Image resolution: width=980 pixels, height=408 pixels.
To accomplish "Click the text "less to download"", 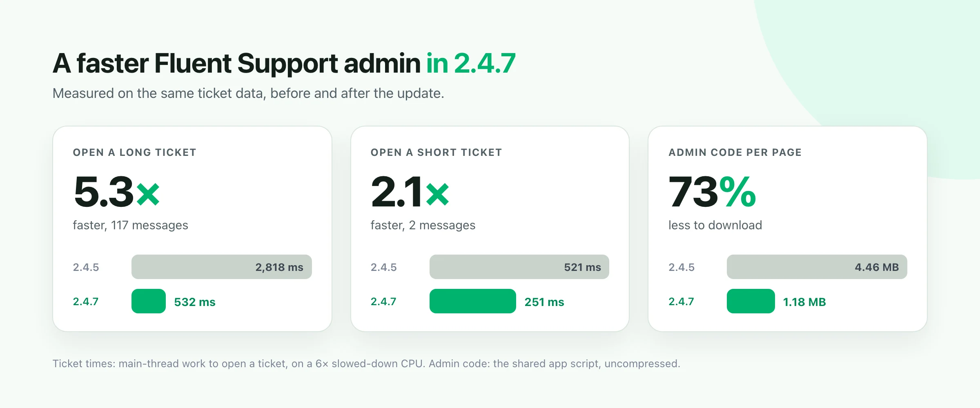I will 715,225.
